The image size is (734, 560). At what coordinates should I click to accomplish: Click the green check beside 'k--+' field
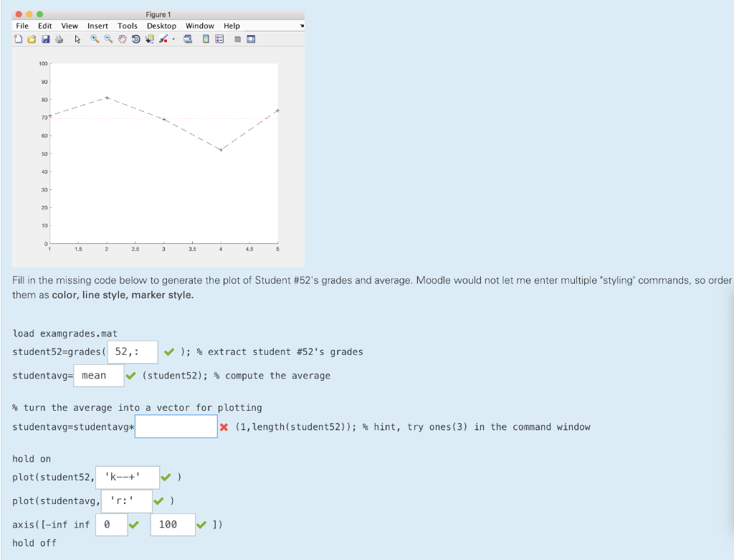[x=166, y=477]
